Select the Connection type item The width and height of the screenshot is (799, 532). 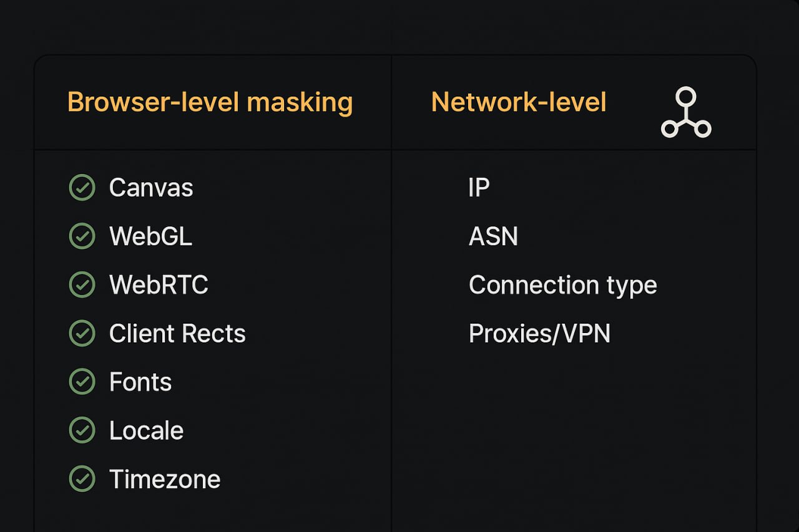[x=562, y=285]
